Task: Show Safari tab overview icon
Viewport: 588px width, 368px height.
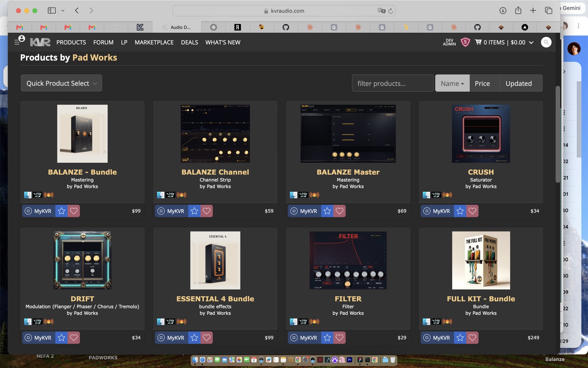Action: (x=548, y=11)
